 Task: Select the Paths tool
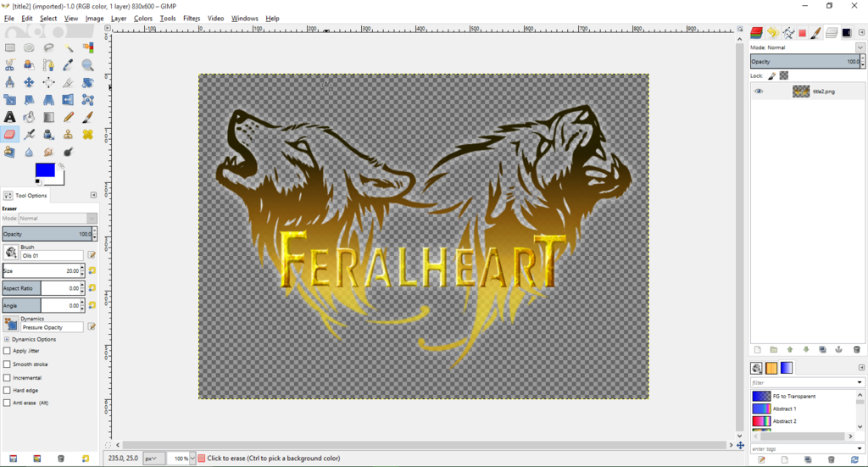pyautogui.click(x=48, y=65)
